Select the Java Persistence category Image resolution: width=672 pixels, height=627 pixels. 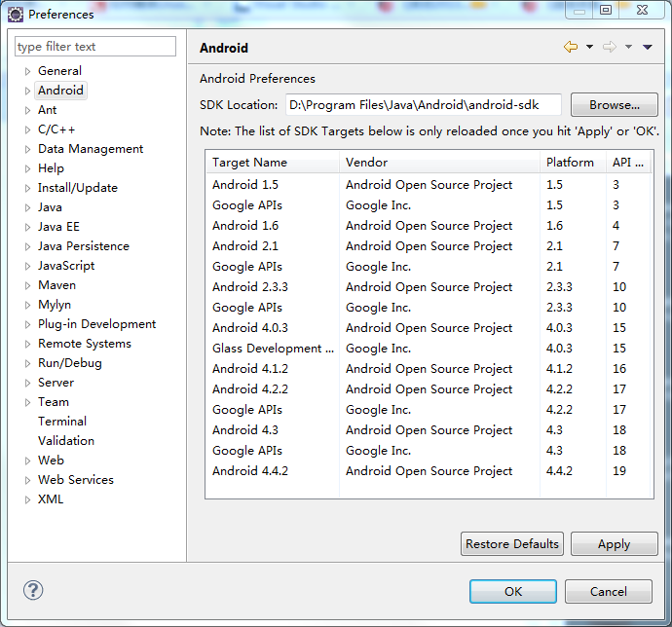(x=84, y=246)
